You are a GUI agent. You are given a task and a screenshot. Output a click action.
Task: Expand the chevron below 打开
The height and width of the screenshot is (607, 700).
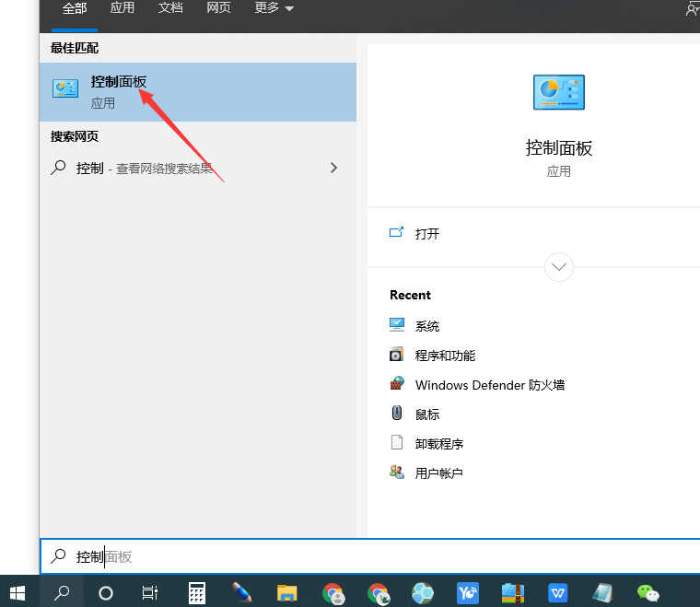click(x=559, y=267)
